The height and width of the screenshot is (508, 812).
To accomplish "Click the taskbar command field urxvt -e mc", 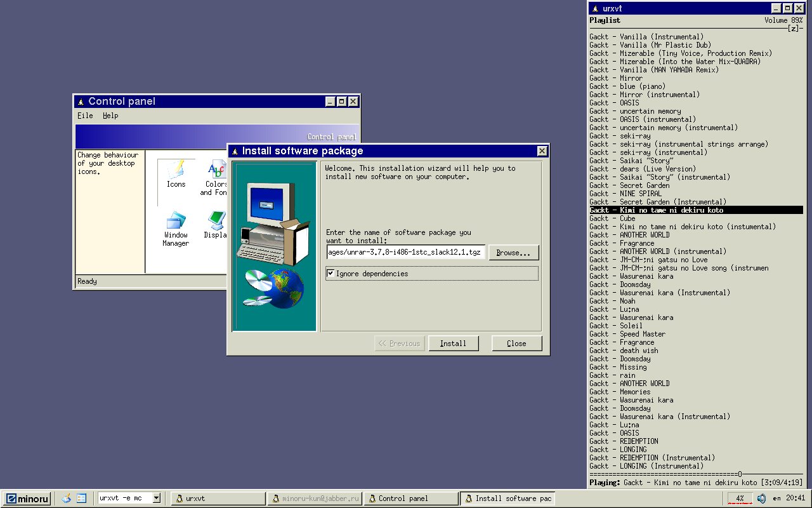I will 125,498.
